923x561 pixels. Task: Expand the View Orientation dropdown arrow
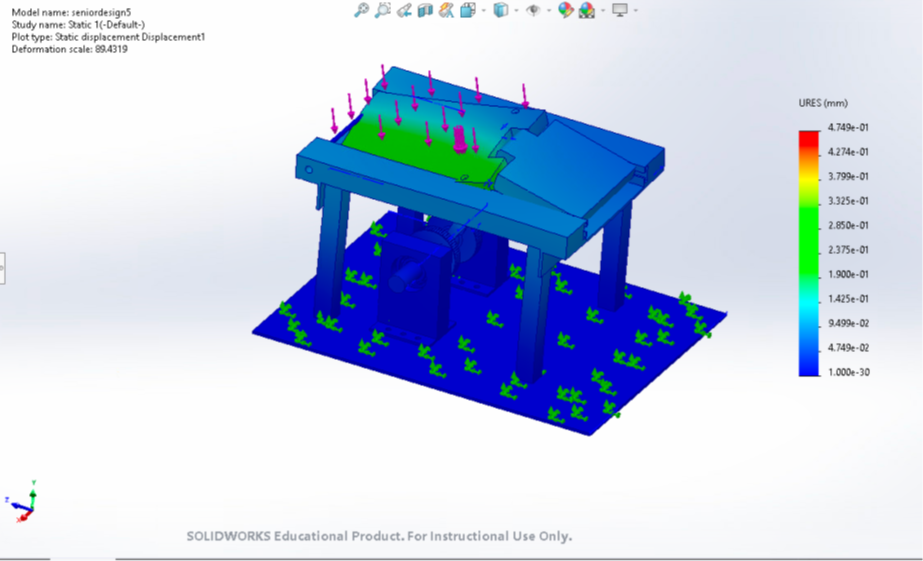(484, 10)
